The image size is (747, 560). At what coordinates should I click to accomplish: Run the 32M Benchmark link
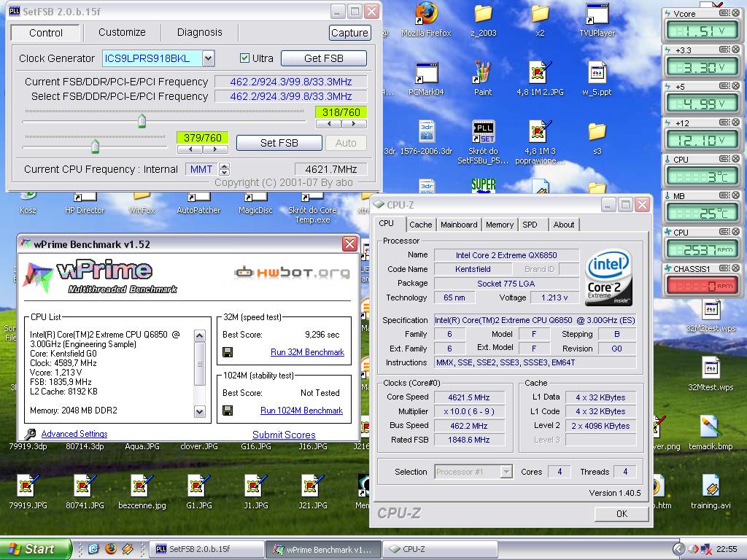pyautogui.click(x=307, y=352)
